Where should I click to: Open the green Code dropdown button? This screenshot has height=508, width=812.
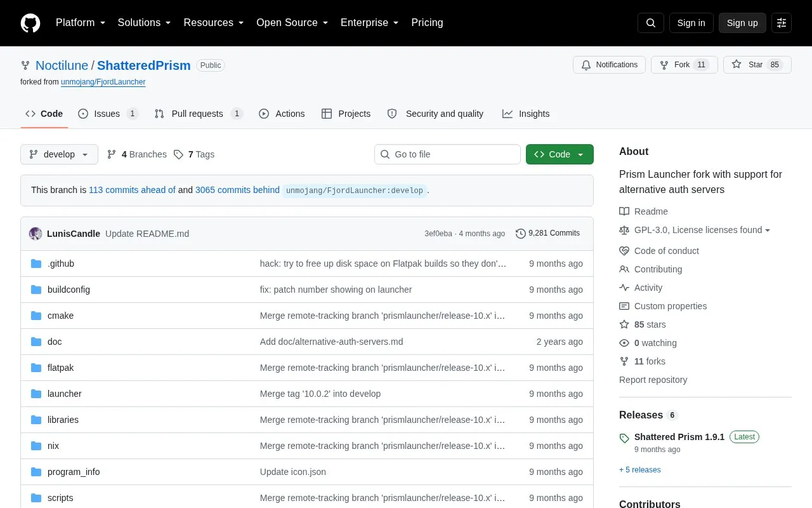pos(560,154)
